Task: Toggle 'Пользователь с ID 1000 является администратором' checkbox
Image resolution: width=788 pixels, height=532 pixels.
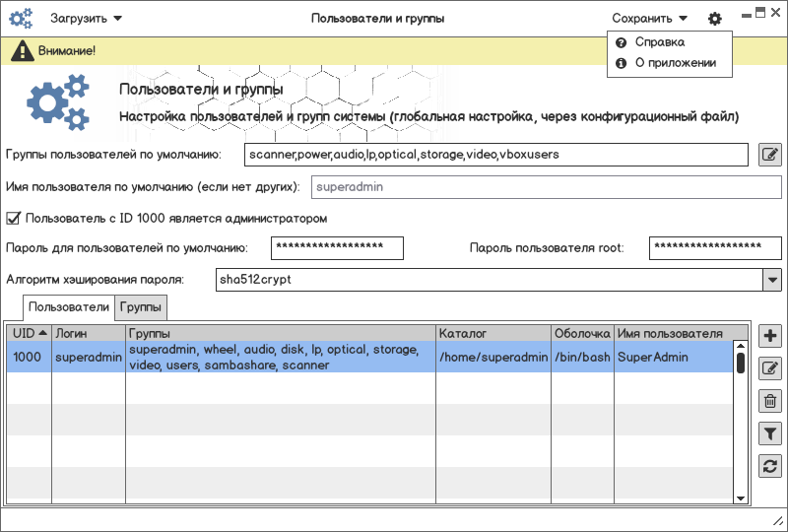Action: click(14, 218)
